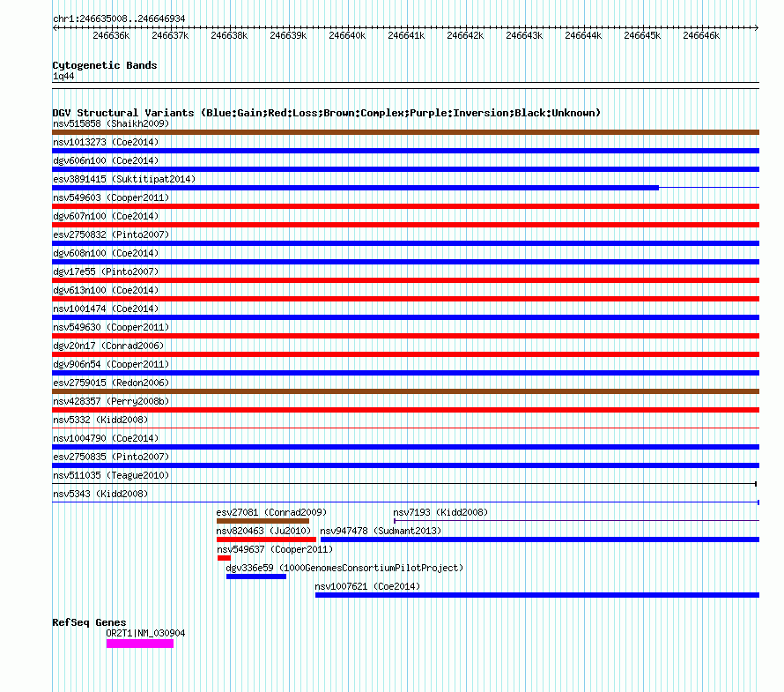The image size is (784, 692).
Task: Click the small red nsv549637 bar
Action: 224,558
